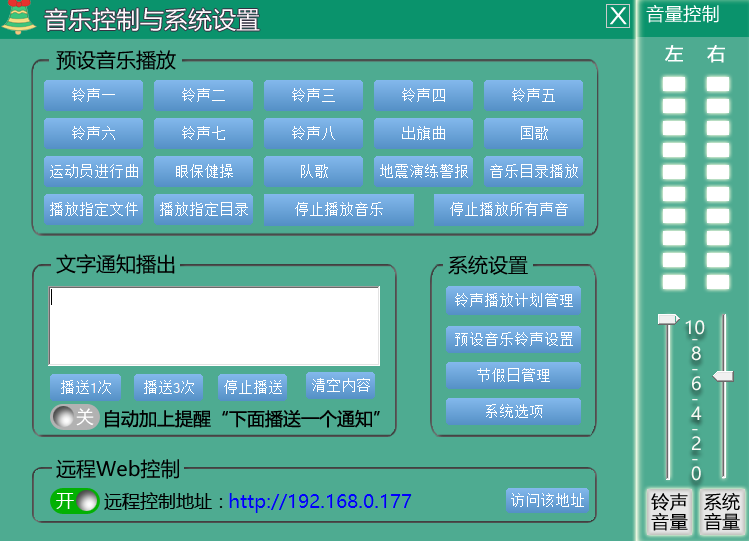Open 铃声播放计划管理 schedule manager

tap(513, 300)
